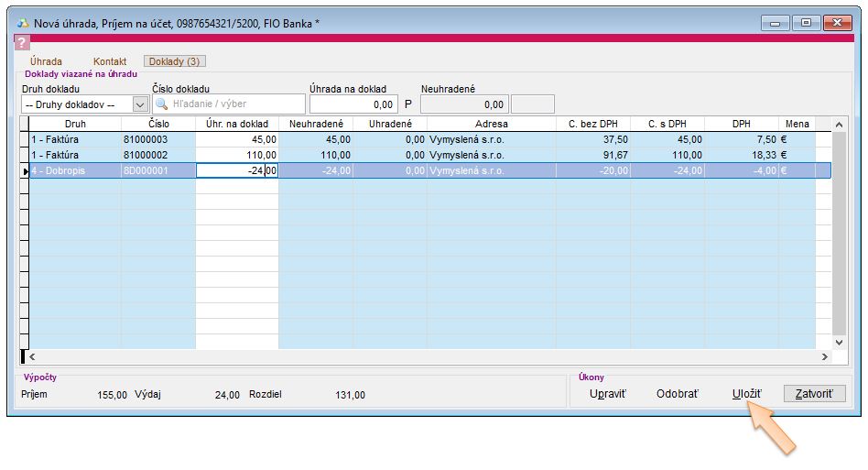Viewport: 868px width, 470px height.
Task: Remove the document with the Odobrať button
Action: click(x=677, y=394)
